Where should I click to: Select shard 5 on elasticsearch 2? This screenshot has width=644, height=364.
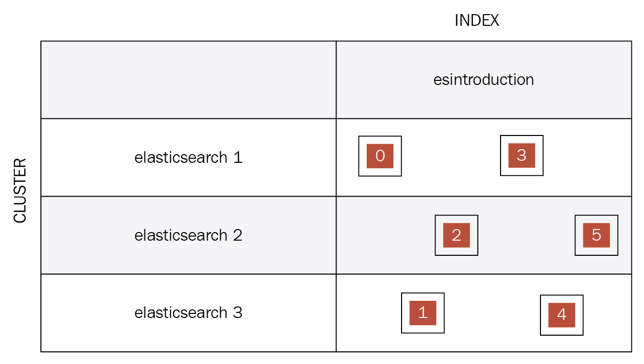pos(596,235)
